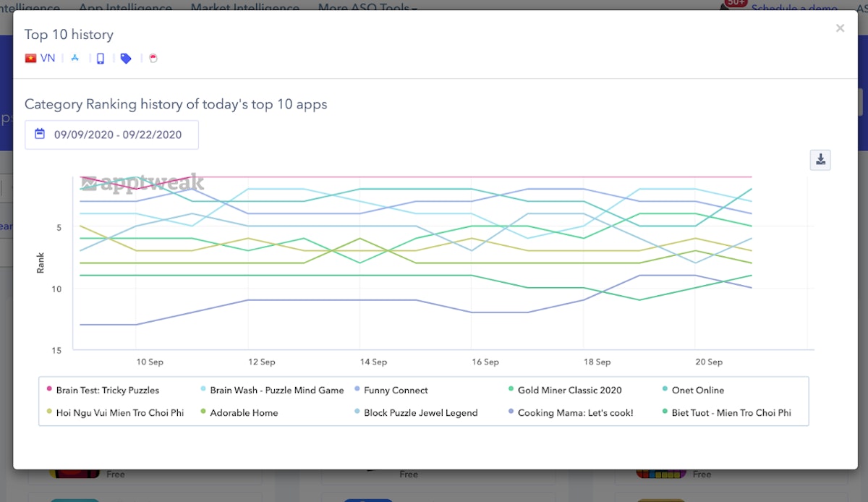Download the chart using the download icon

pos(820,160)
